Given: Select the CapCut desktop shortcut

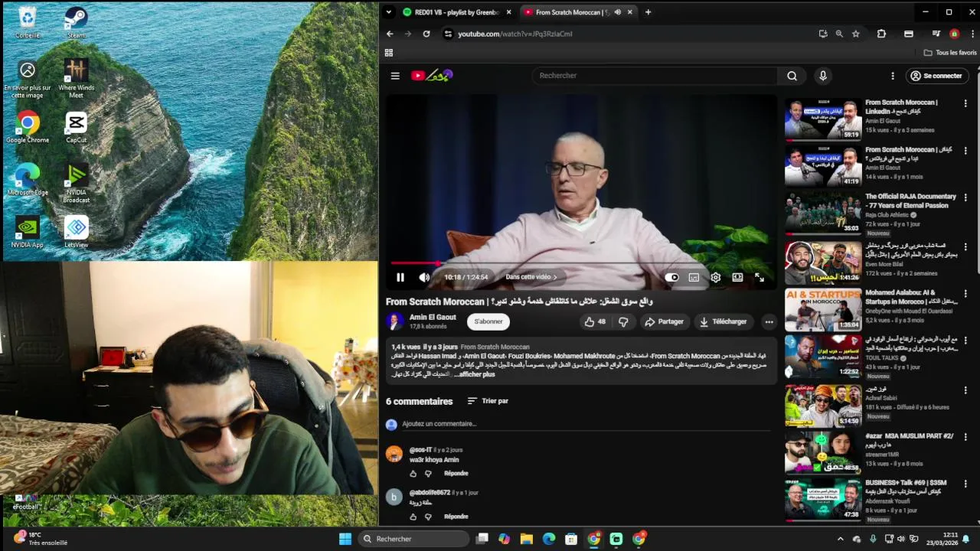Looking at the screenshot, I should (x=76, y=128).
